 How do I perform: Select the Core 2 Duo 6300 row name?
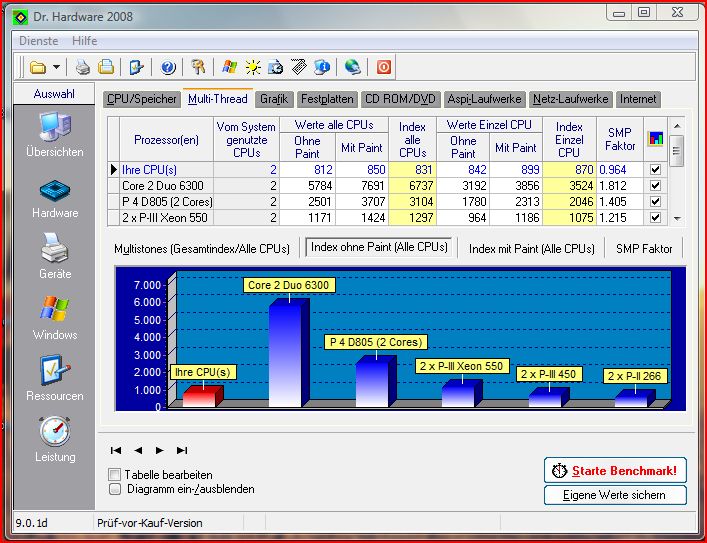coord(163,185)
